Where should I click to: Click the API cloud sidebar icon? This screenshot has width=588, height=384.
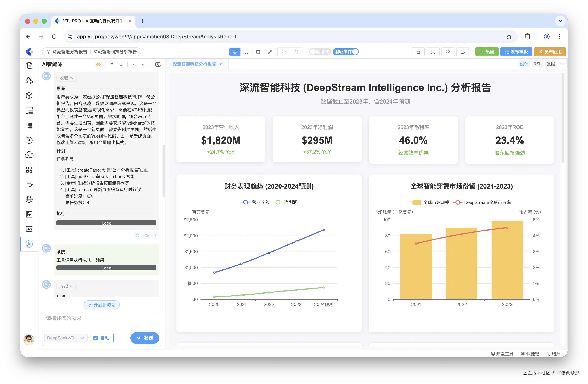tap(29, 155)
